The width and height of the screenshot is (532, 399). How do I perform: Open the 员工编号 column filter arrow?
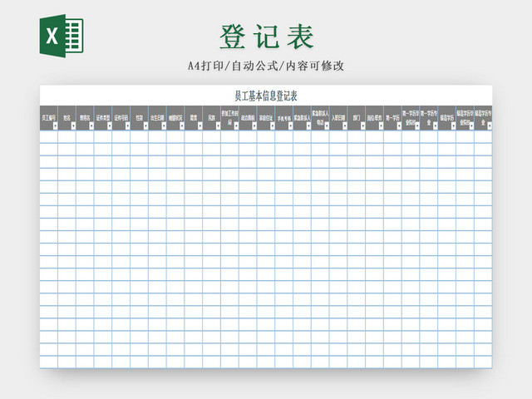pyautogui.click(x=55, y=126)
